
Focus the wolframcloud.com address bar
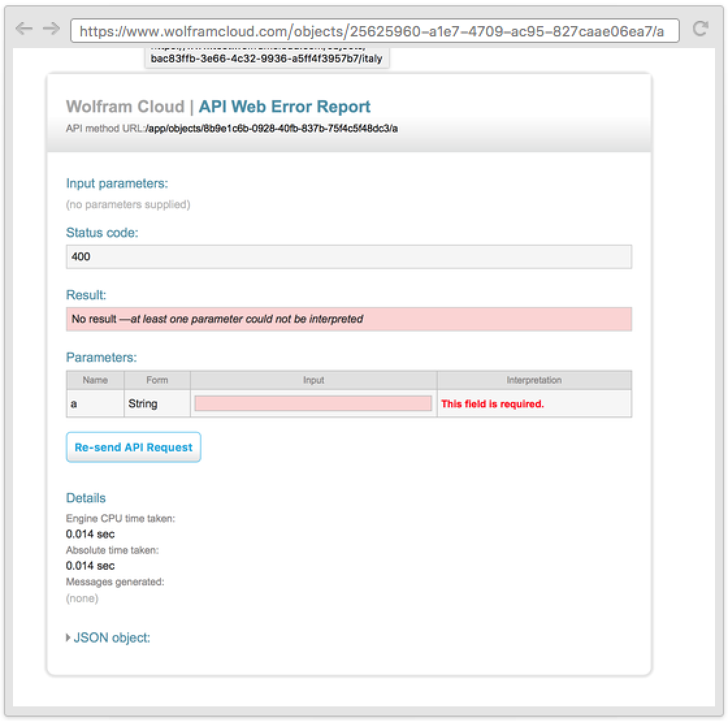pyautogui.click(x=374, y=31)
